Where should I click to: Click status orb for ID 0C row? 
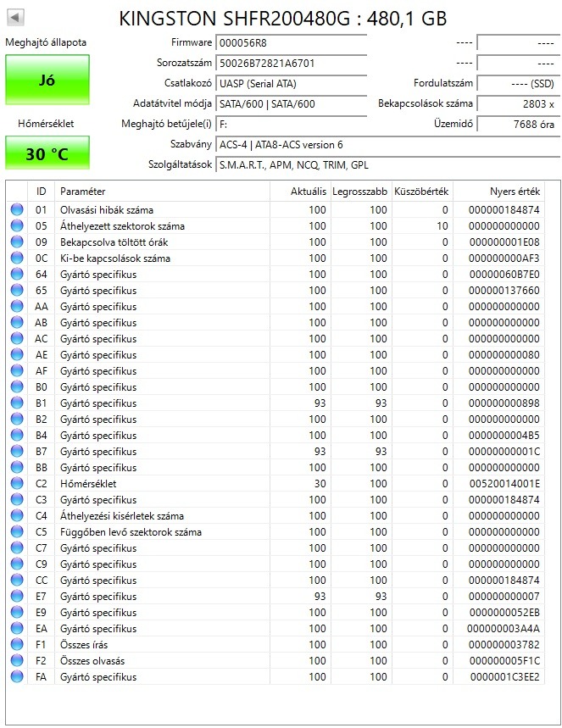[17, 258]
